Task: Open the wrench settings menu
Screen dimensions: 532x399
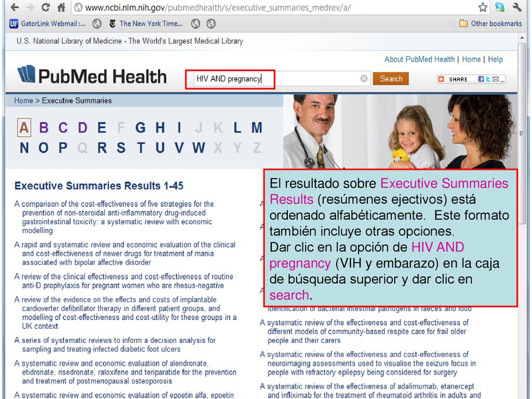Action: [x=517, y=7]
